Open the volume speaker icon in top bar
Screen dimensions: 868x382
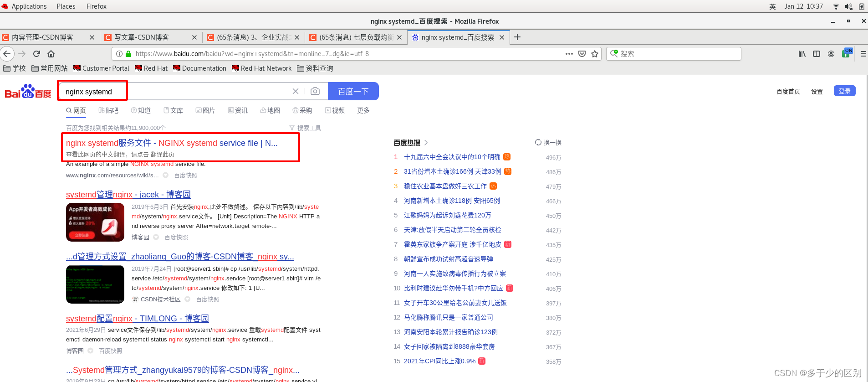[x=848, y=6]
